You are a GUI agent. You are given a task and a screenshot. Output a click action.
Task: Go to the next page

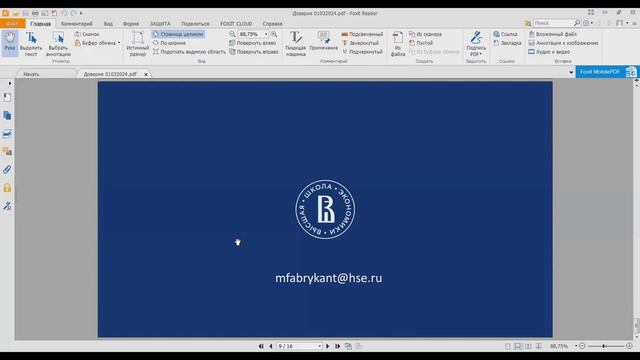pyautogui.click(x=327, y=346)
